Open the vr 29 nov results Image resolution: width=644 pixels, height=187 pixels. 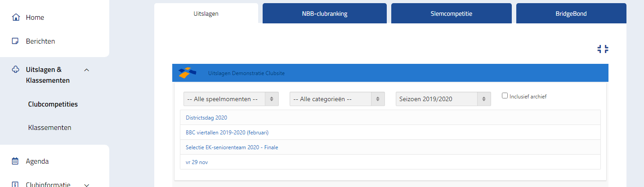[x=197, y=162]
